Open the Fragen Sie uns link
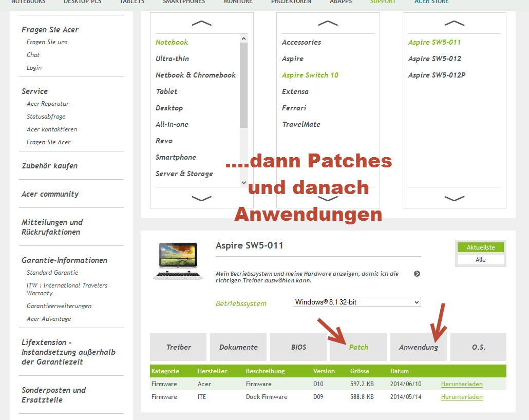This screenshot has width=529, height=420. tap(47, 42)
